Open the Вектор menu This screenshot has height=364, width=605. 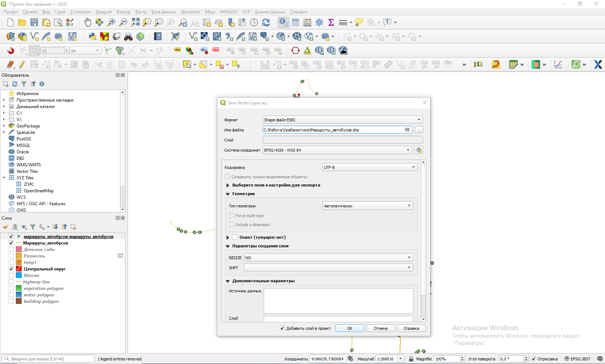(x=123, y=12)
